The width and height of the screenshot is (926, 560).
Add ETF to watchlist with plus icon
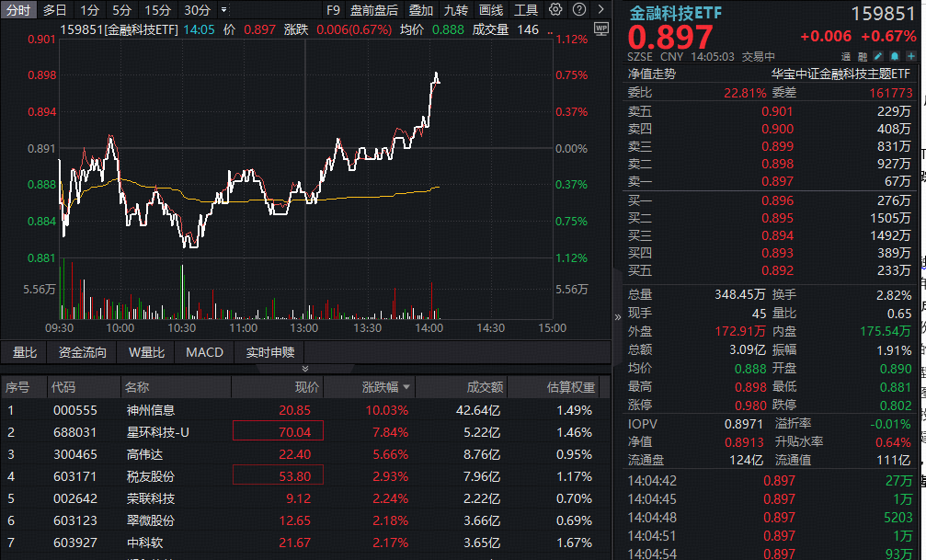click(x=910, y=55)
